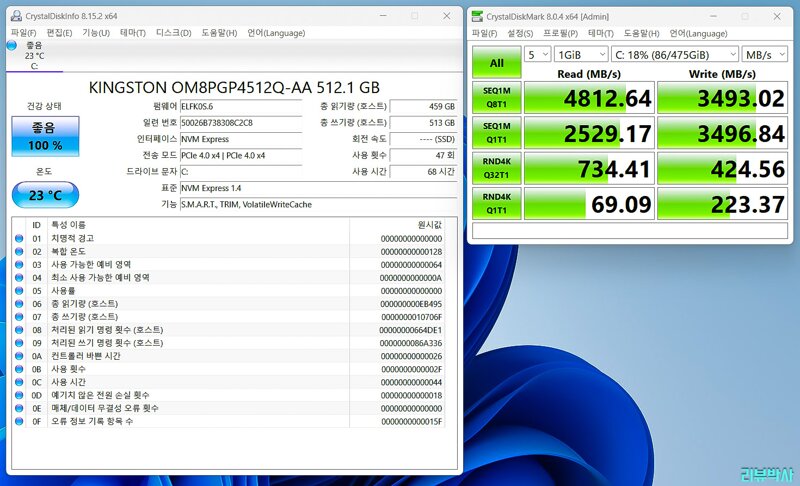800x486 pixels.
Task: Open 편집(E) menu in CrystalDiskInfo
Action: [59, 33]
